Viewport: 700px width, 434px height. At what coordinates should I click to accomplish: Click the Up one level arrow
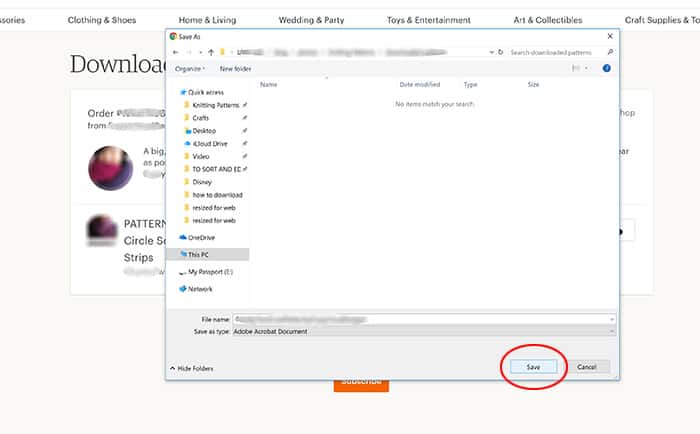coord(209,51)
